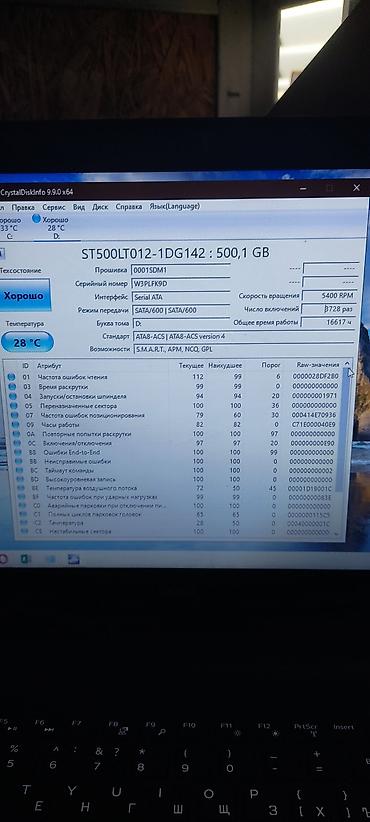This screenshot has width=370, height=822.
Task: Click the serial number field W3PLFK9D
Action: coord(180,284)
